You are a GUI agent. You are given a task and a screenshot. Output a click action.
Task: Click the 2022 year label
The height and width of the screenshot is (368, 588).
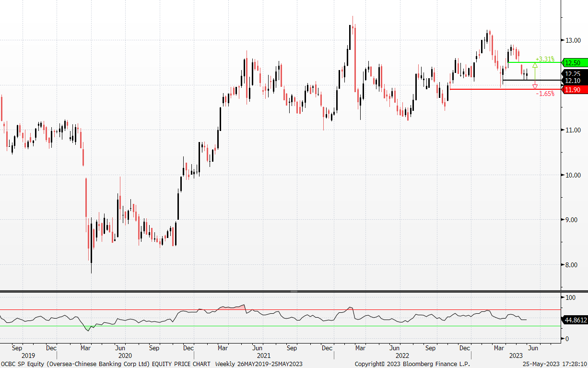tap(402, 356)
